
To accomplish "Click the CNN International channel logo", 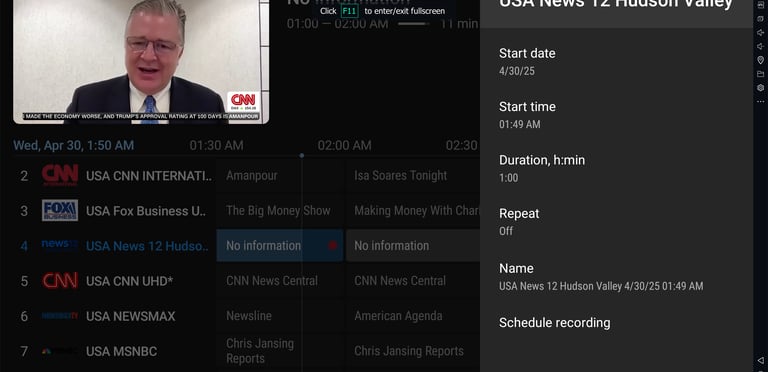I will pyautogui.click(x=60, y=175).
